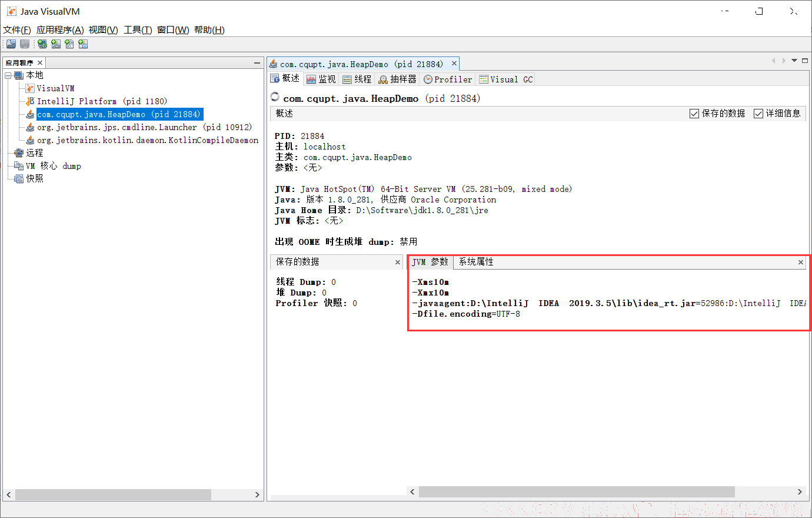Click the 快照 snapshots icon
The width and height of the screenshot is (812, 518).
click(x=19, y=179)
